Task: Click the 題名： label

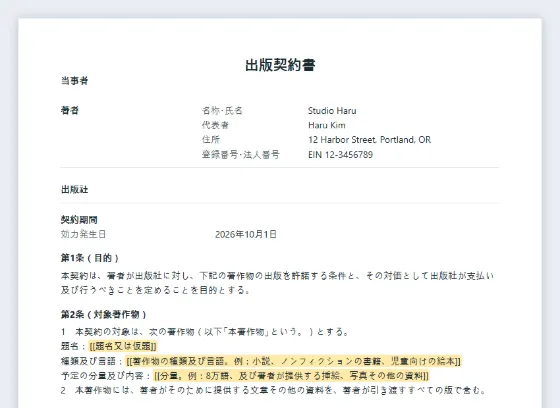Action: 74,346
